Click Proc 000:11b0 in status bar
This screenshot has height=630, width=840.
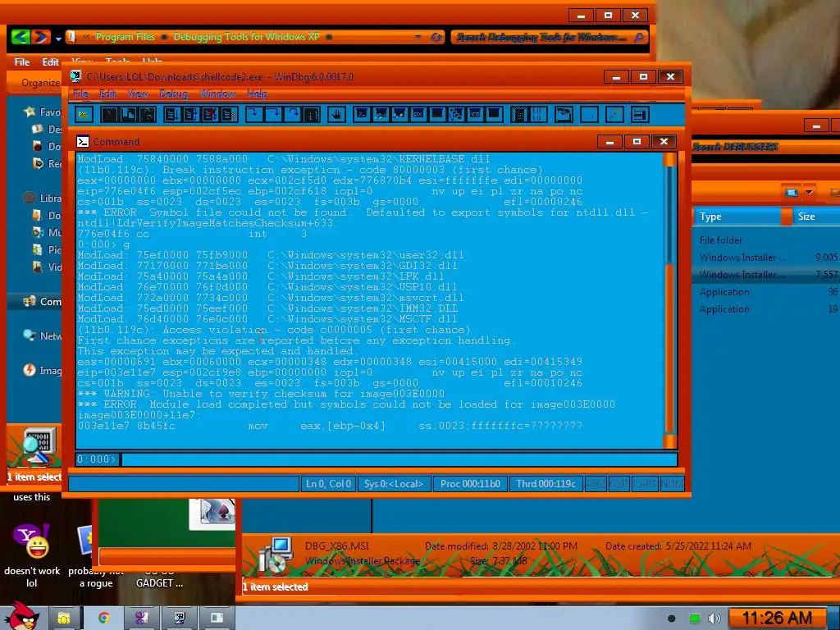click(x=470, y=484)
